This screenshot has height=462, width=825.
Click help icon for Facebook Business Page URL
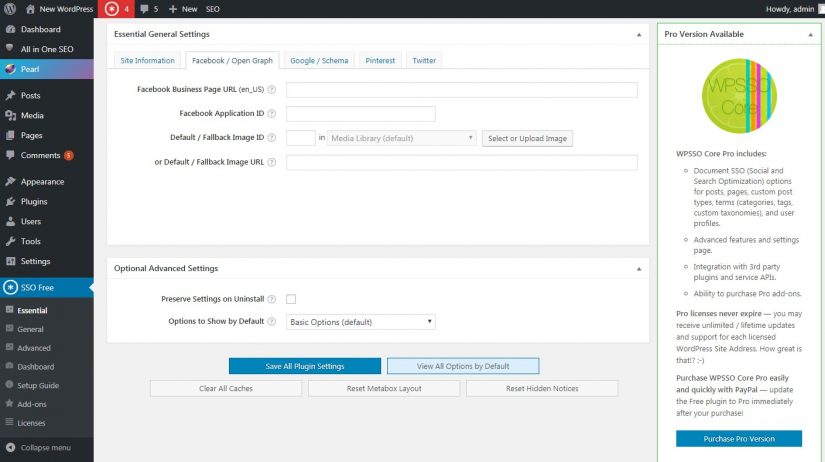[271, 89]
